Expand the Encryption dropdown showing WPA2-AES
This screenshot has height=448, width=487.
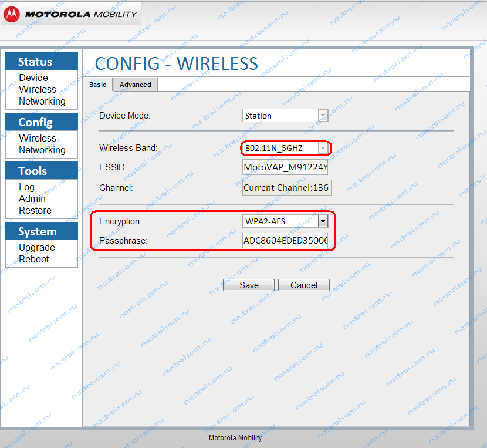[x=322, y=221]
